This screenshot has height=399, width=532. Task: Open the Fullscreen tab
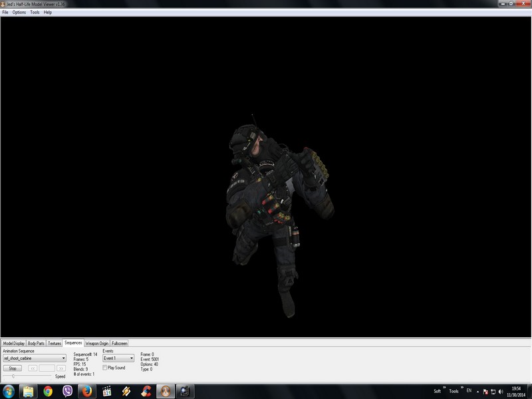(x=120, y=343)
